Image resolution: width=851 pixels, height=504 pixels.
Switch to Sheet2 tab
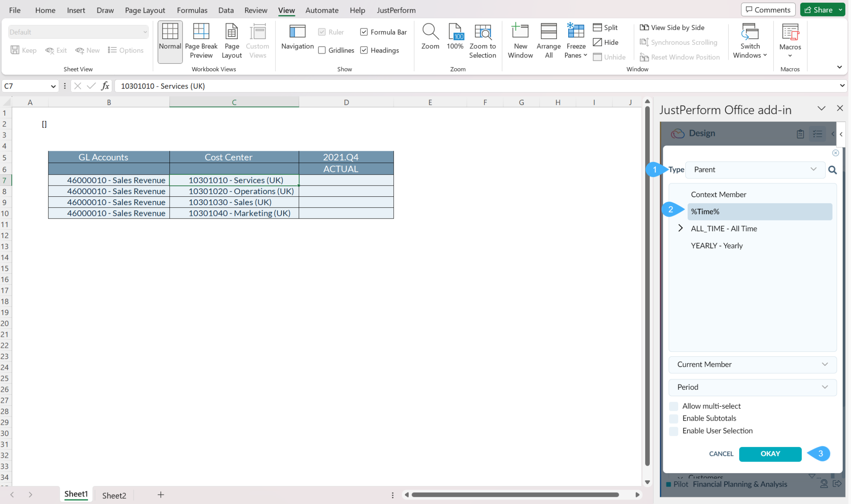coord(114,495)
